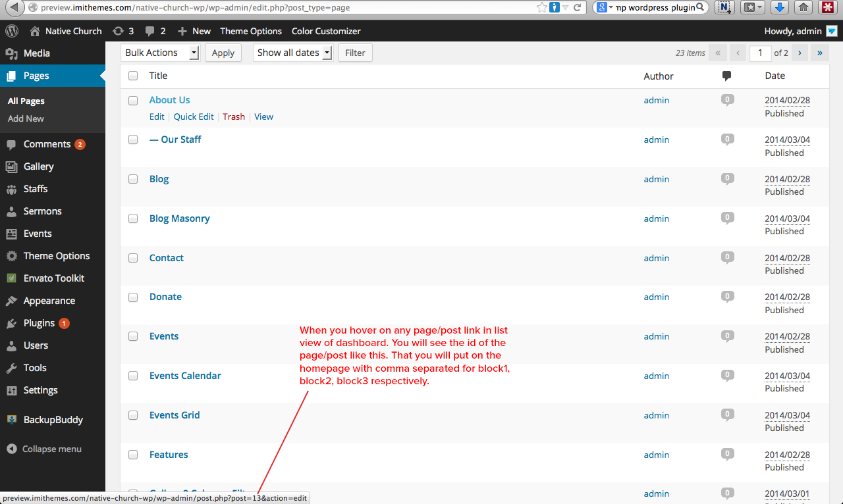Click the current page number field
This screenshot has height=504, width=843.
pyautogui.click(x=760, y=53)
